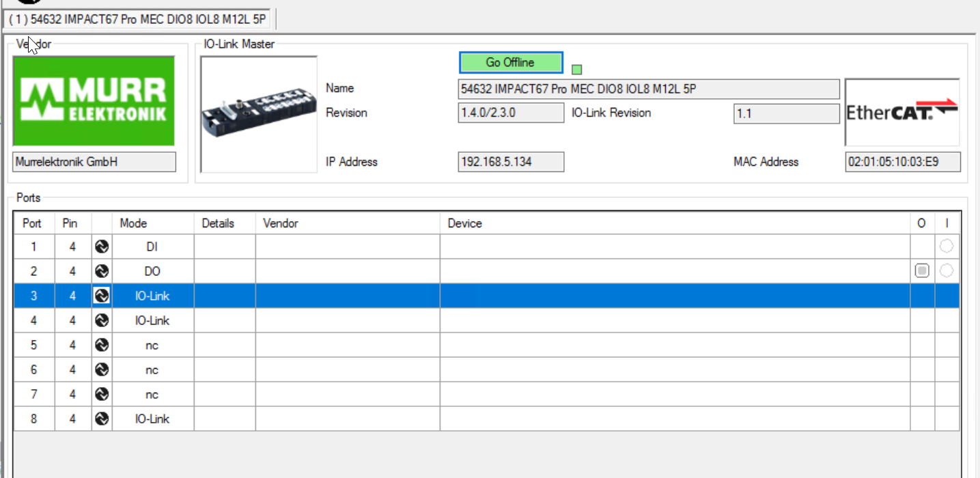Click port number 4 cell
The image size is (980, 478).
[34, 320]
